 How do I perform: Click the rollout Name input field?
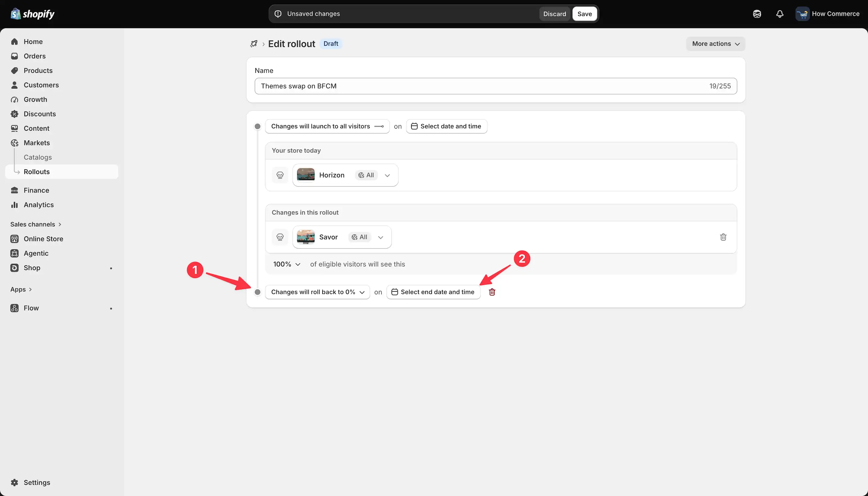pos(496,86)
